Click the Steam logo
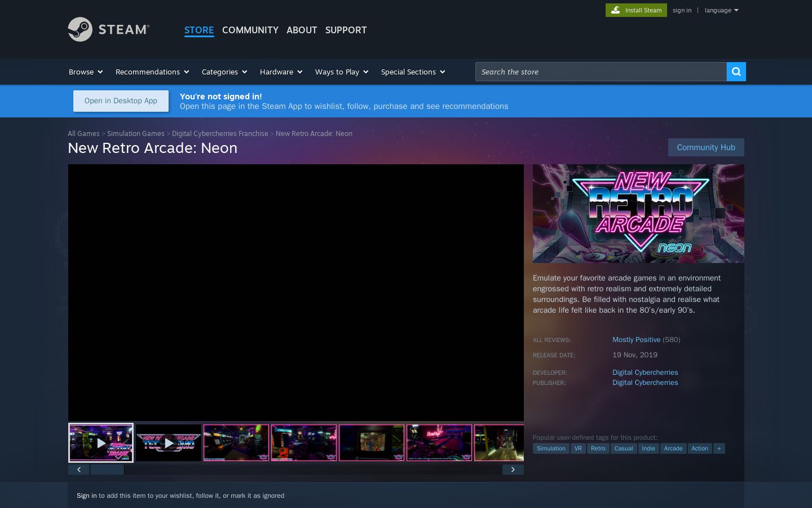Screen dimensions: 812x508 tap(109, 29)
